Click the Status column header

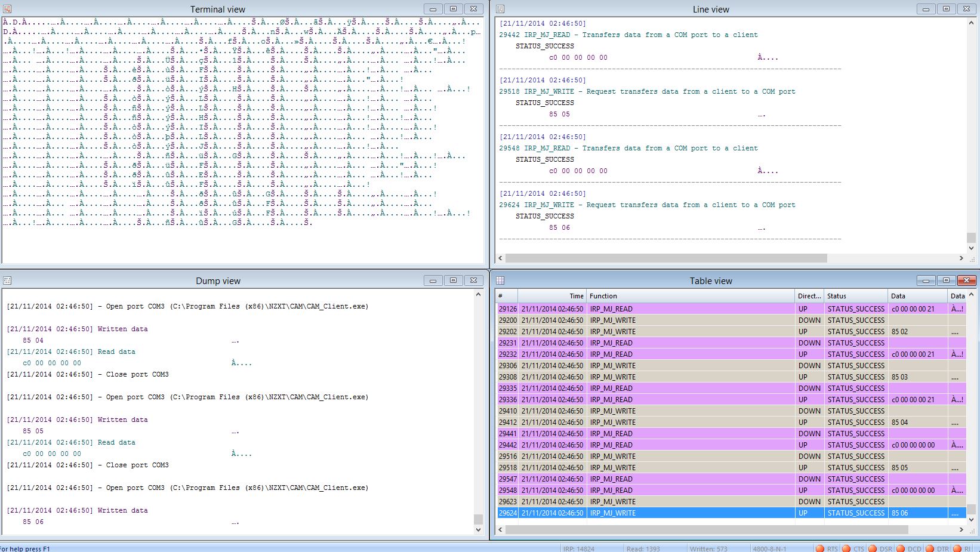(856, 296)
